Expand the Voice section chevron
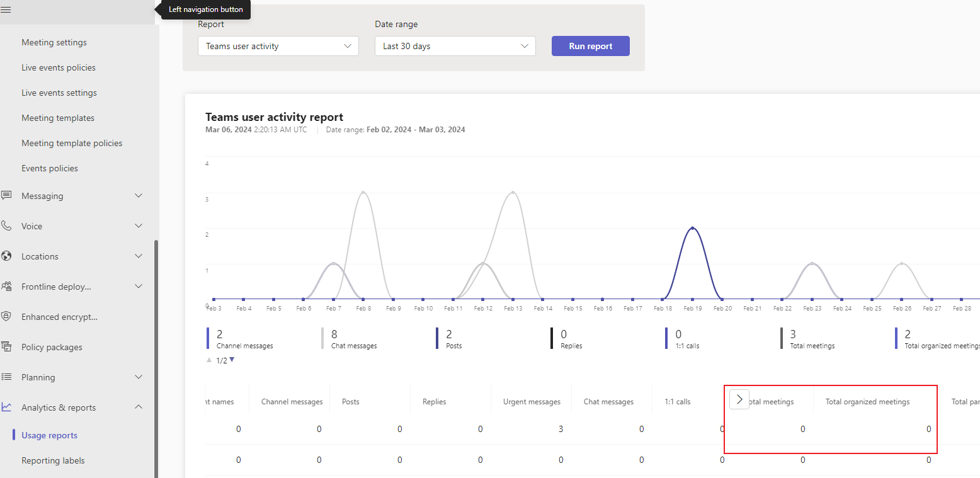 click(x=139, y=226)
